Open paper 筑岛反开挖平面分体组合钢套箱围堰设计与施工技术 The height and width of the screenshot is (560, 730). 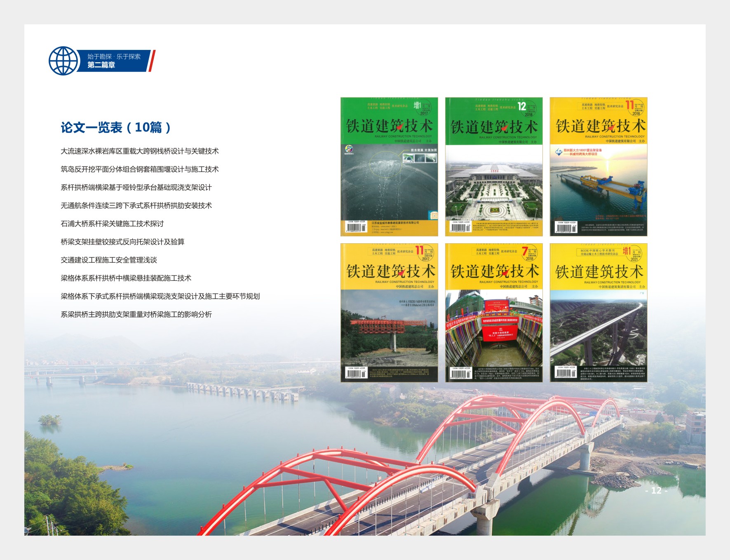(x=139, y=169)
